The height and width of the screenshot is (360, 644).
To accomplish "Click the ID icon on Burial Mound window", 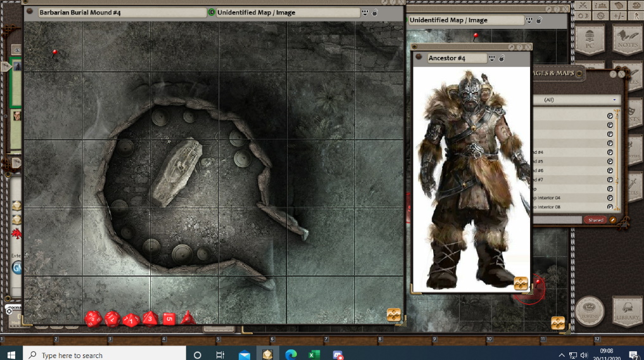I will (211, 13).
